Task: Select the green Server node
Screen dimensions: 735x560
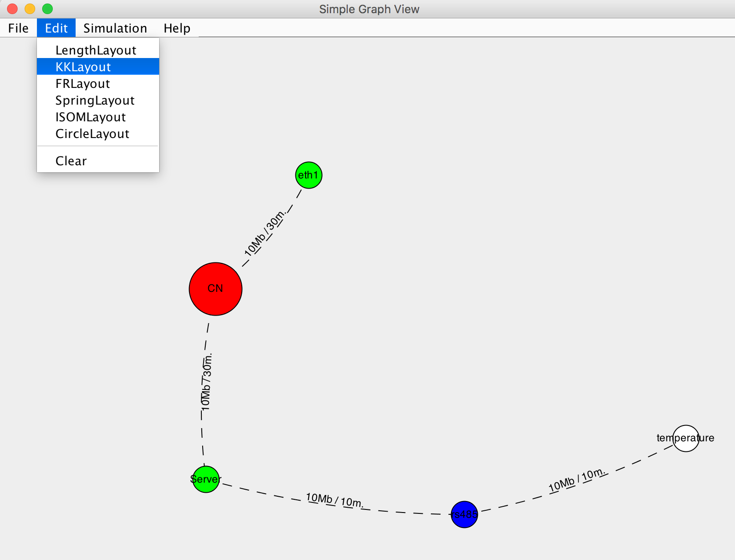Action: coord(206,479)
